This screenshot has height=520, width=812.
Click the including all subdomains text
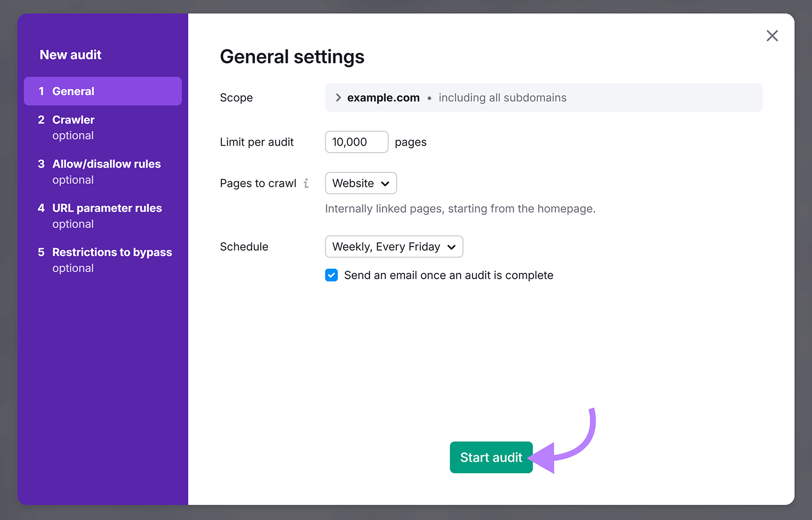(x=502, y=97)
